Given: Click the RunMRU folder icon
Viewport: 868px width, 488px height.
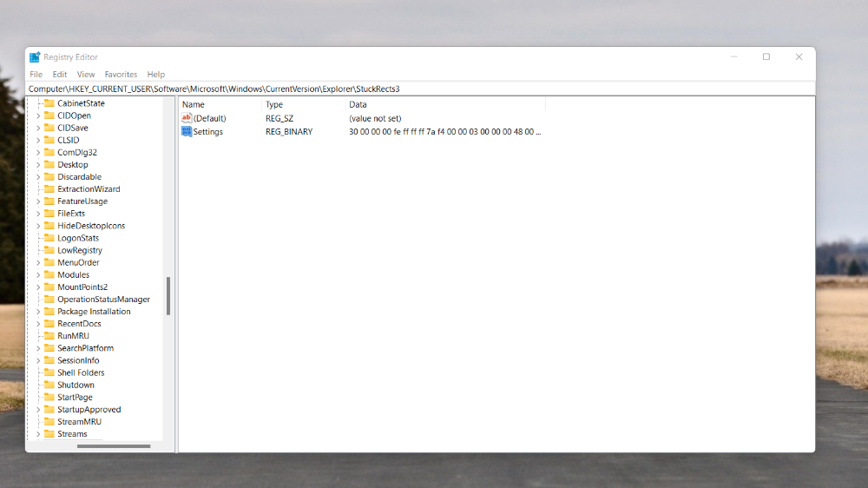Looking at the screenshot, I should (49, 336).
